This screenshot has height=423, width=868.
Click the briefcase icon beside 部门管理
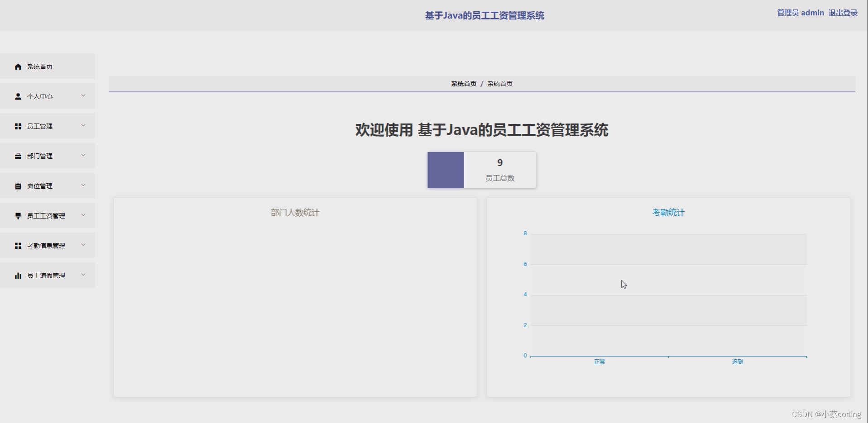[x=18, y=156]
